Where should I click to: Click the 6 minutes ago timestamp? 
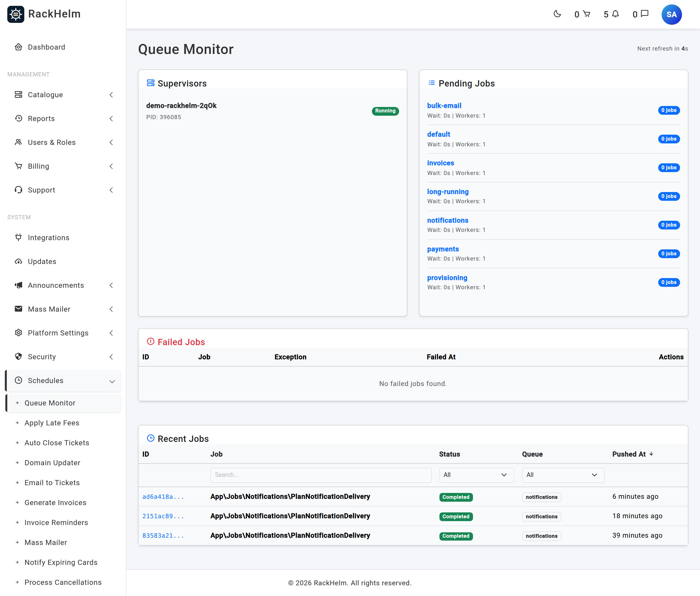coord(635,497)
